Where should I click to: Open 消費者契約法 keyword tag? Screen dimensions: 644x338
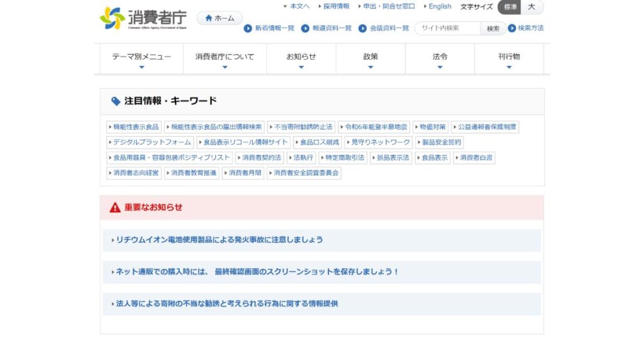[260, 158]
